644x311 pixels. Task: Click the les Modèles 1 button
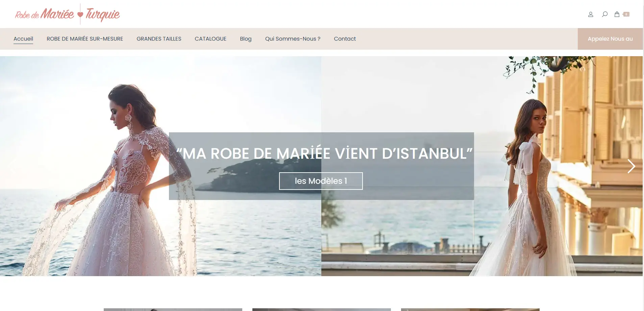[x=321, y=181]
